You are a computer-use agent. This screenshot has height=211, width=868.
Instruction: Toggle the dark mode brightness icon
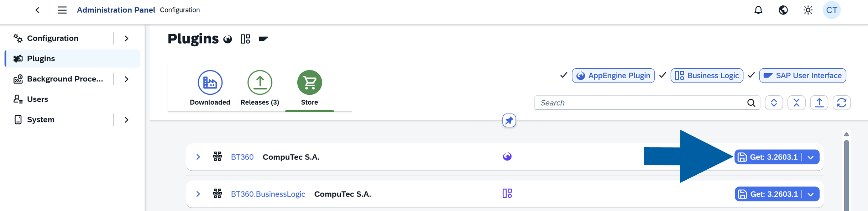coord(807,10)
